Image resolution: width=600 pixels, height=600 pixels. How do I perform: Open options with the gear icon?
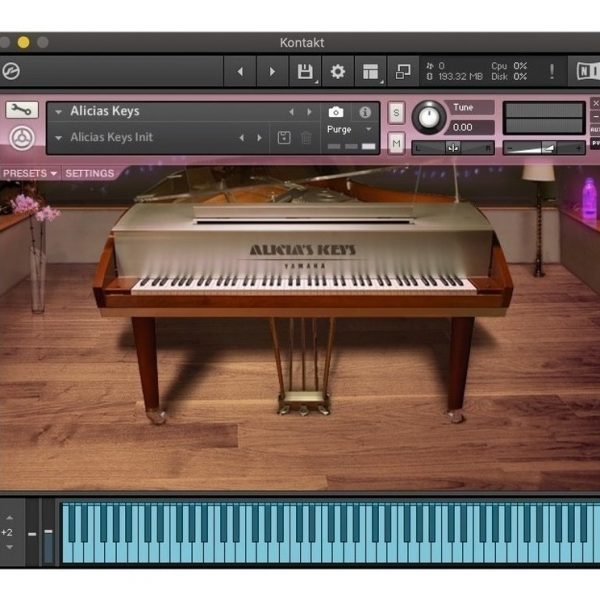[338, 72]
